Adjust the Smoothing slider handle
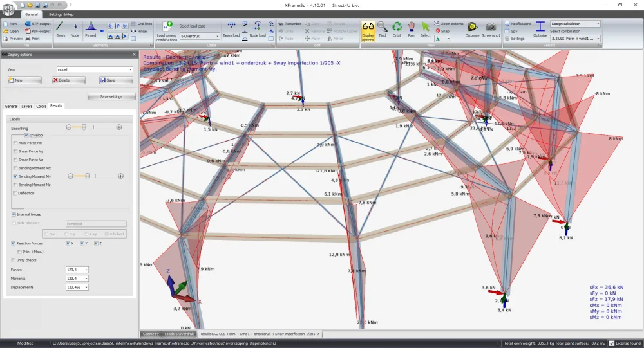Screen dimensions: 644x348 coord(84,127)
